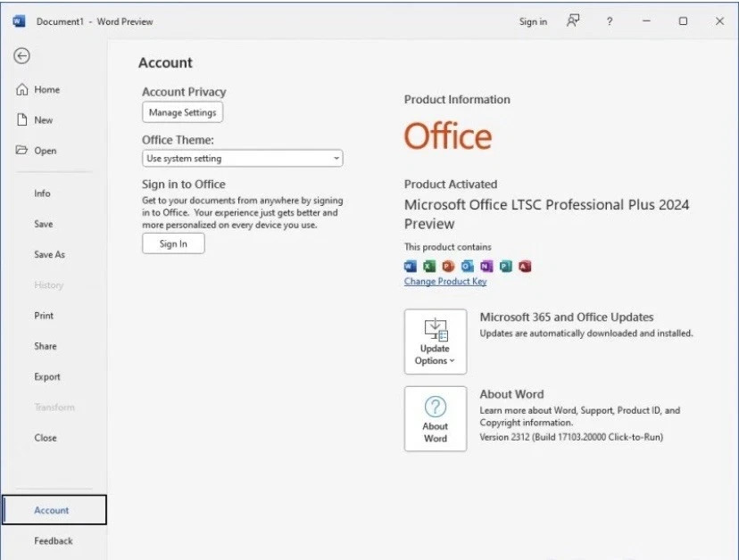Click the Sign In button under Sign in to Office
Screen dimensions: 739x560
click(x=173, y=243)
